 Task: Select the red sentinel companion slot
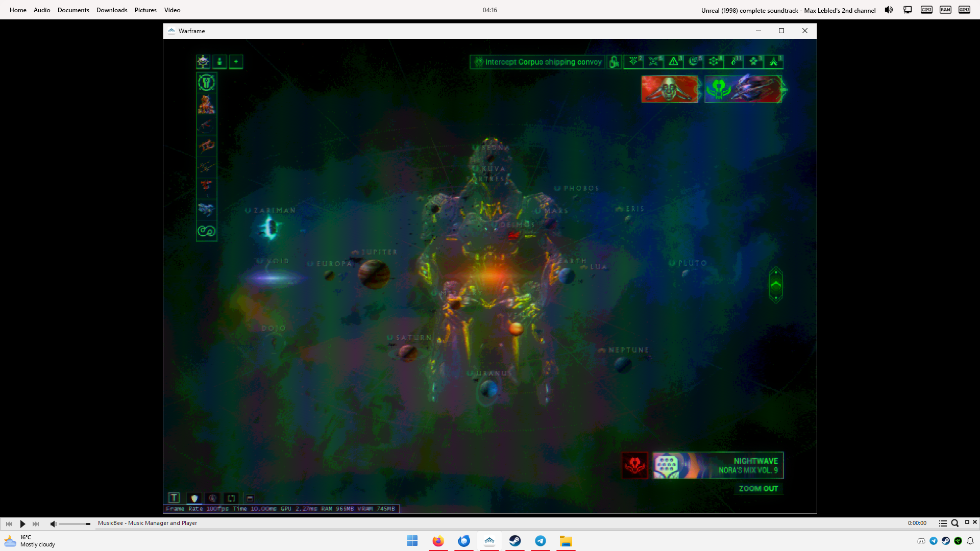[x=207, y=187]
